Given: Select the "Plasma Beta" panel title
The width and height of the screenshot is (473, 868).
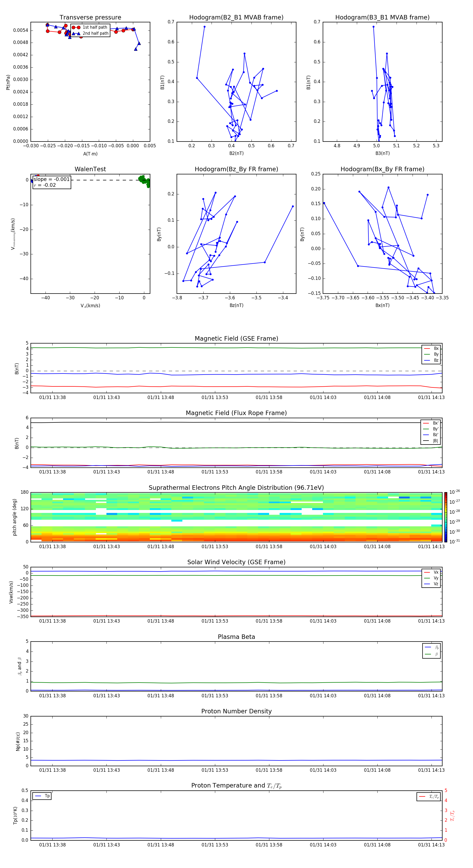Looking at the screenshot, I should click(x=236, y=637).
